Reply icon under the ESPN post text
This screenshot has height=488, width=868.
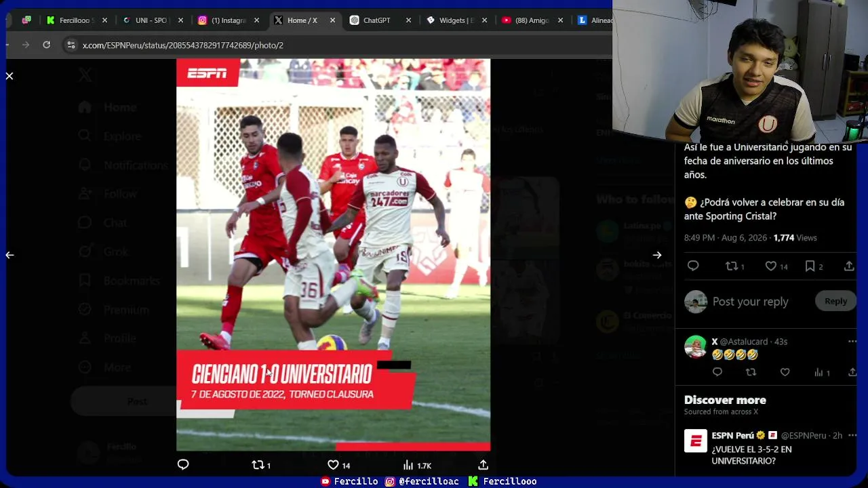pos(693,266)
